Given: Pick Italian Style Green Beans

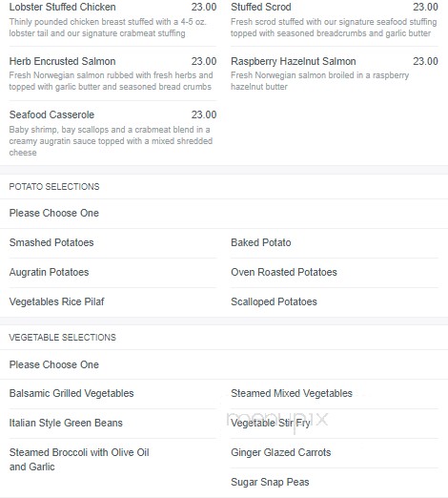Looking at the screenshot, I should point(66,423).
